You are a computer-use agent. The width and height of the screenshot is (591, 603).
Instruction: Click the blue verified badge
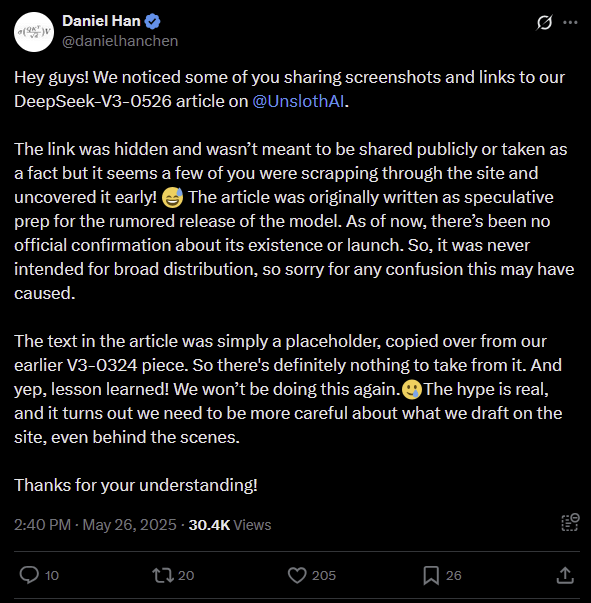click(x=153, y=21)
